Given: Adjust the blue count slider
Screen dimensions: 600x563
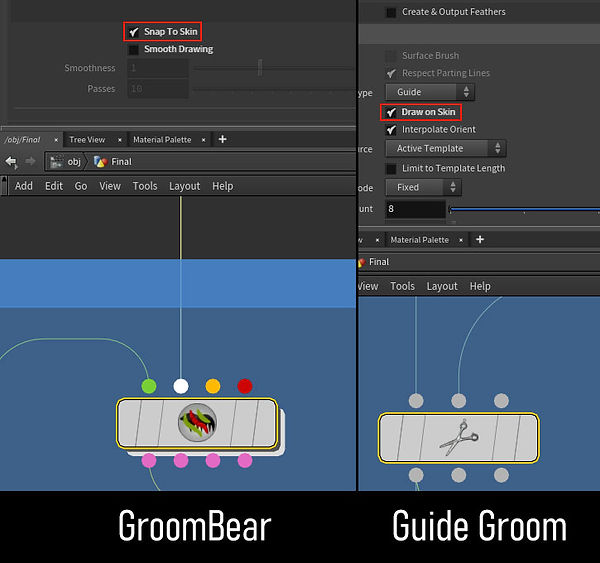Looking at the screenshot, I should pos(524,209).
